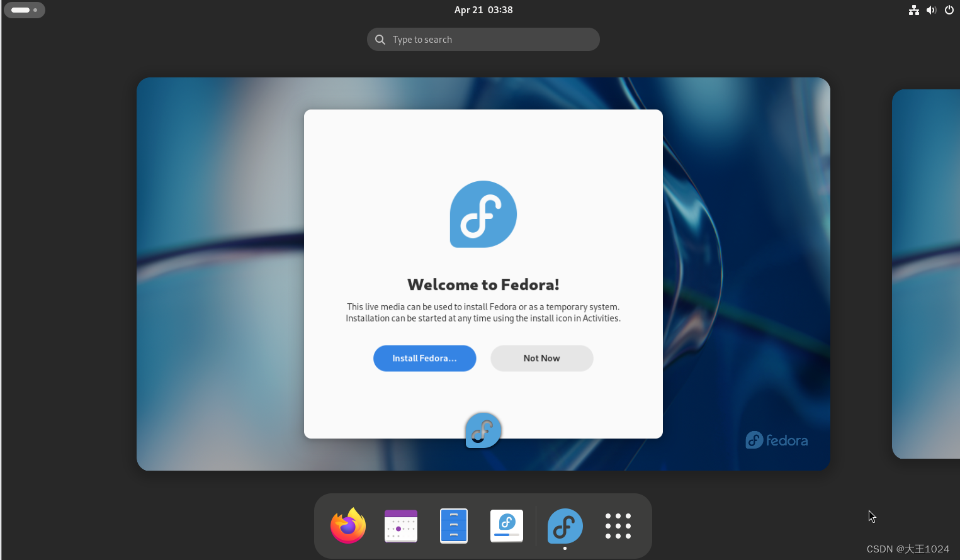Open the Software app in the dock

tap(507, 525)
